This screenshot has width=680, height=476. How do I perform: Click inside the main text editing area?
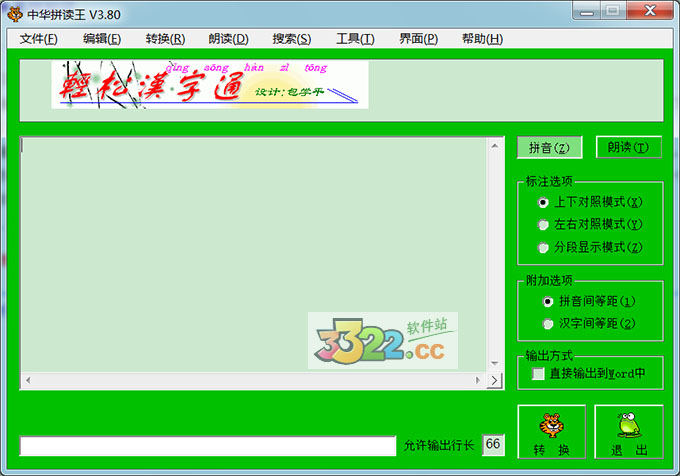point(254,255)
